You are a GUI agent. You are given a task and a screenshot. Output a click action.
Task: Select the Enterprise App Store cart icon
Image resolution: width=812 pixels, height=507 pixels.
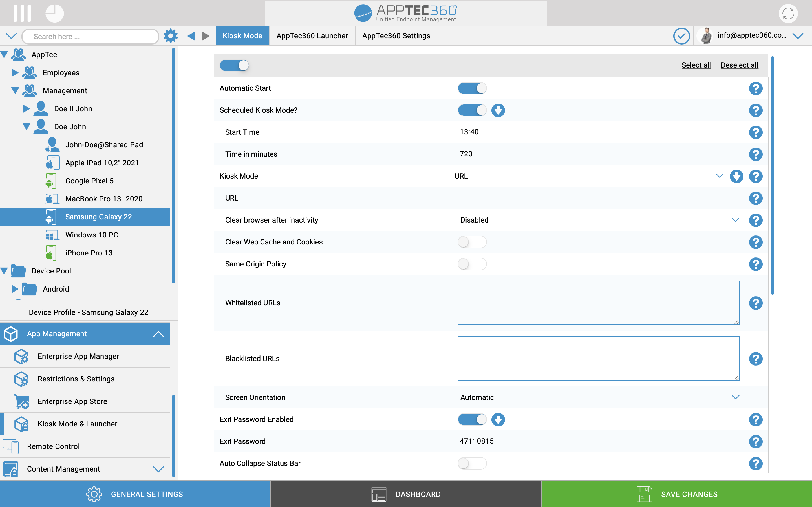pos(21,401)
